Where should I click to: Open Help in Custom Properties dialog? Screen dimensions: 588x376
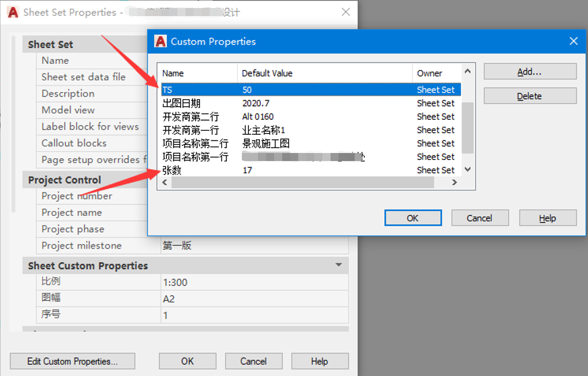click(547, 218)
